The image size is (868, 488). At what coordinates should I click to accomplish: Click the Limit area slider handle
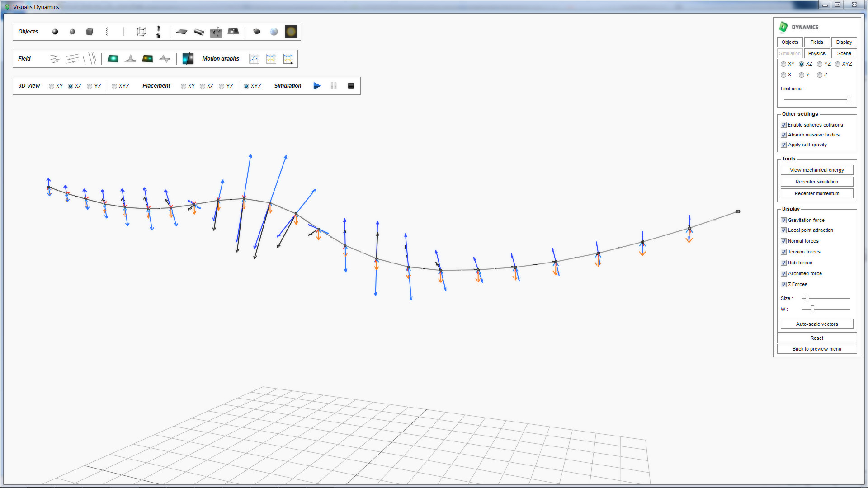[x=849, y=99]
